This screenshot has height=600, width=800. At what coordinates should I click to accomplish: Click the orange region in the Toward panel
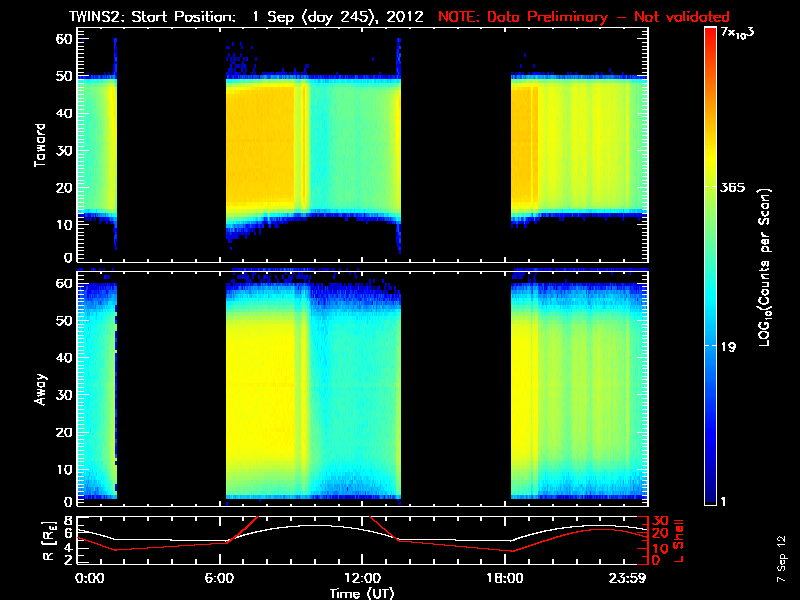tap(260, 143)
